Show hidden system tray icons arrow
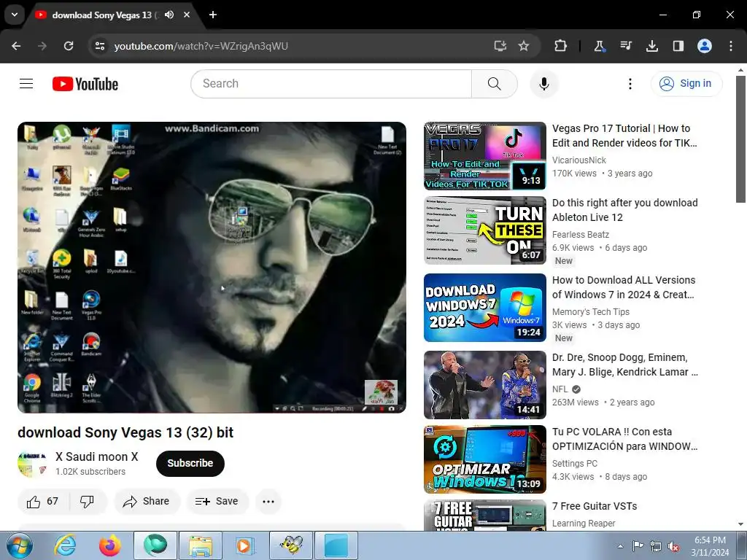Screen dimensions: 747x560 [620, 546]
